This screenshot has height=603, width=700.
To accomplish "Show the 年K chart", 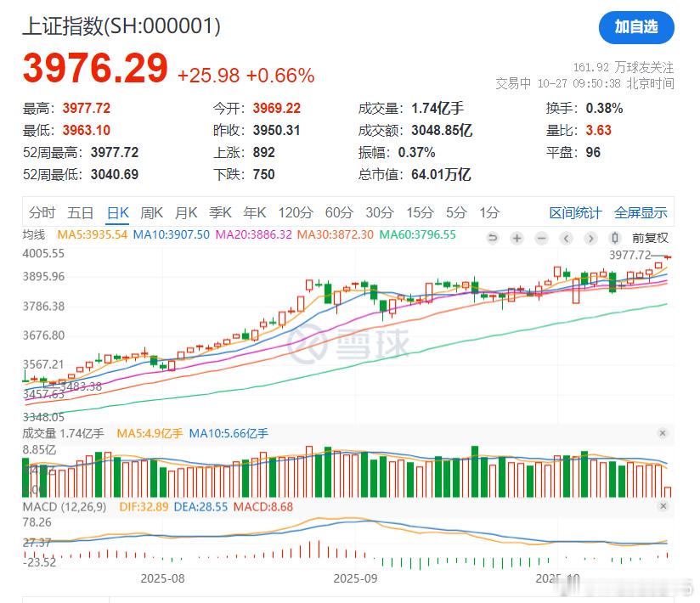I will click(255, 212).
